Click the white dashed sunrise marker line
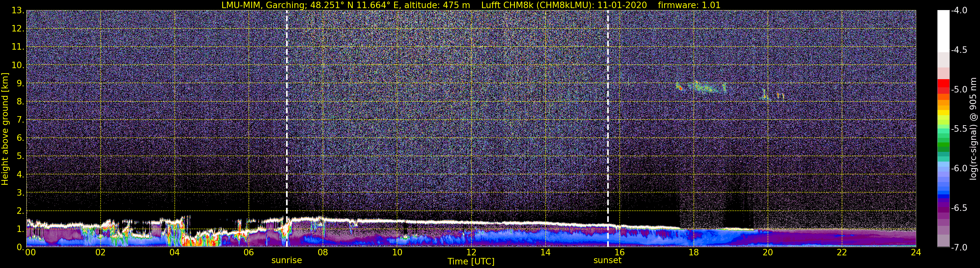Screen dimensions: 980x268 pyautogui.click(x=286, y=128)
